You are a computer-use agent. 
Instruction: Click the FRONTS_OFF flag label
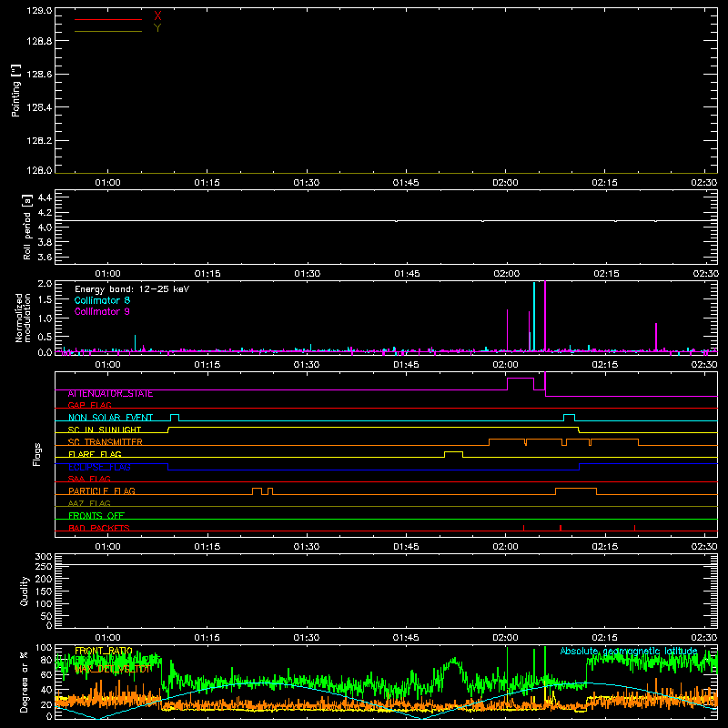pos(96,516)
